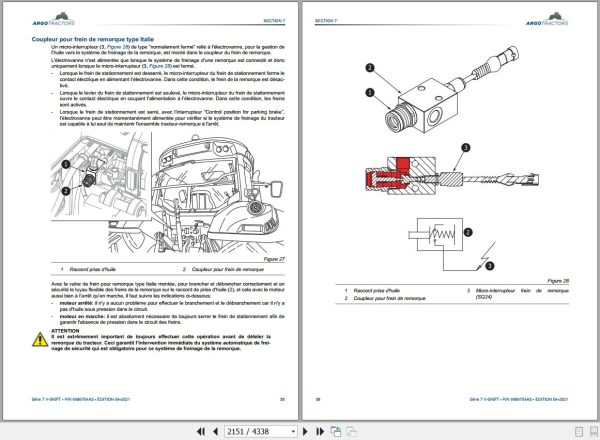Go to the first page
Image resolution: width=600 pixels, height=440 pixels.
click(201, 432)
